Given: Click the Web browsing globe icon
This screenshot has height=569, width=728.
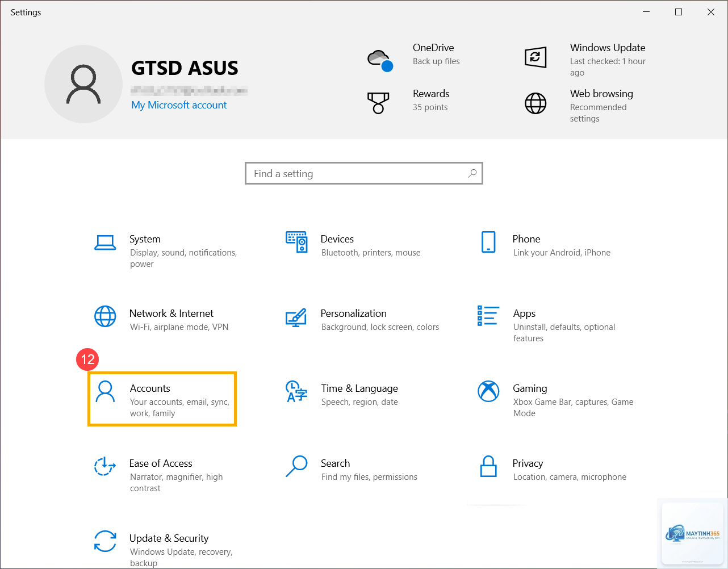Looking at the screenshot, I should pos(535,103).
